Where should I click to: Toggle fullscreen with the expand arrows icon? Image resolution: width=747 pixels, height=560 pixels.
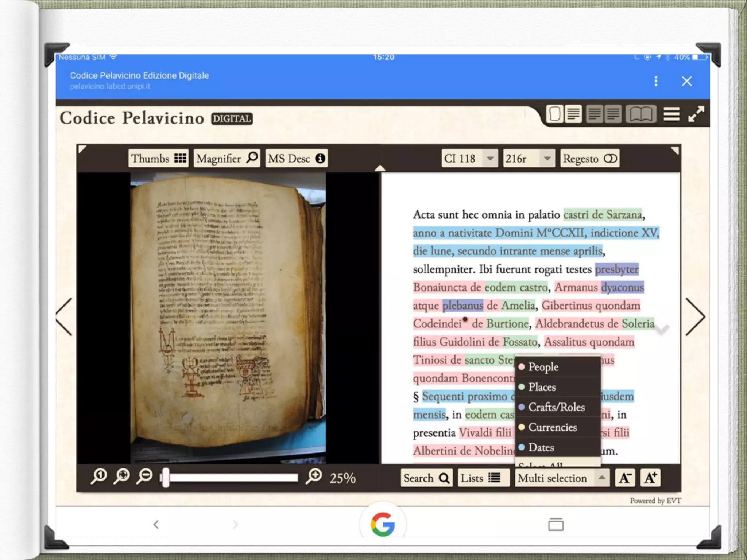[696, 114]
